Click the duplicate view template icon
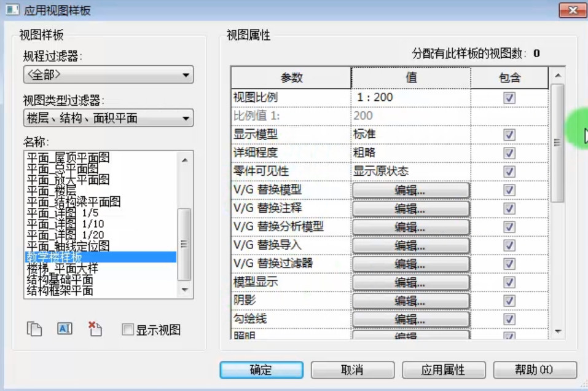The image size is (588, 391). (x=34, y=329)
